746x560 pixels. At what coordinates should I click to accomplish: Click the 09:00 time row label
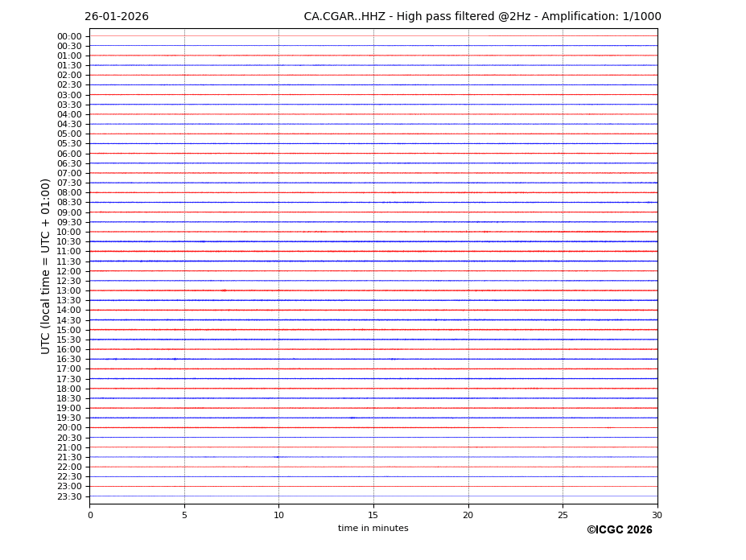(x=69, y=212)
